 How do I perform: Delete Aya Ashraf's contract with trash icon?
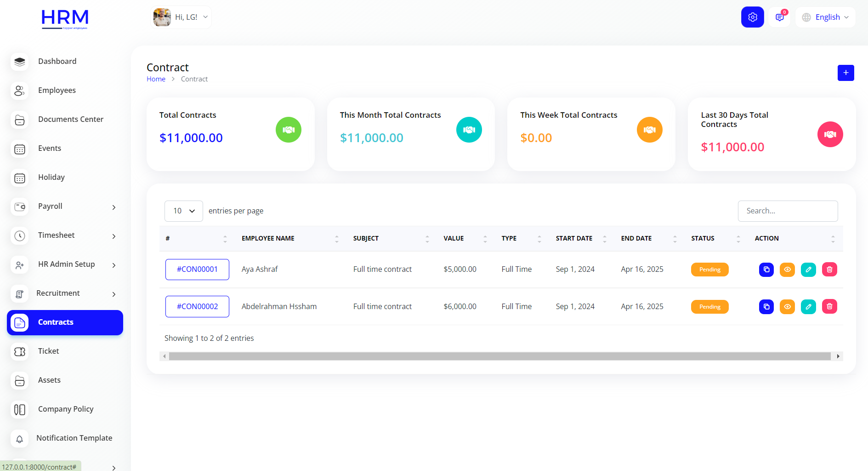[x=829, y=270]
